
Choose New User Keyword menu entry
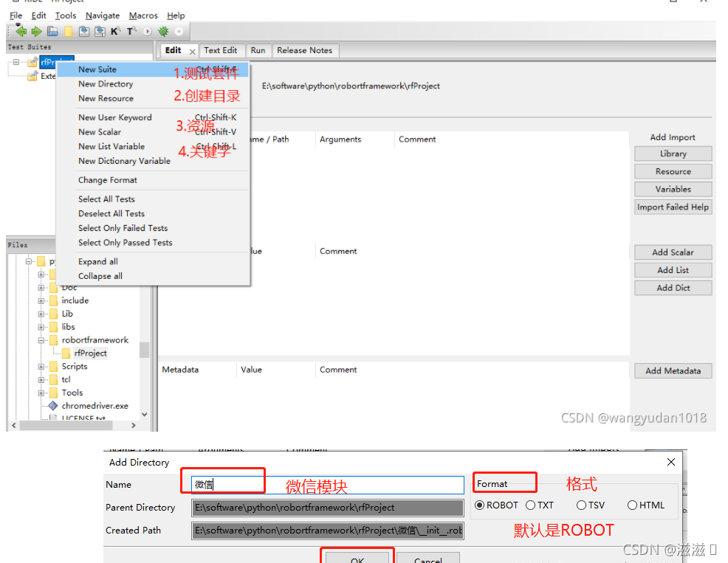(153, 117)
